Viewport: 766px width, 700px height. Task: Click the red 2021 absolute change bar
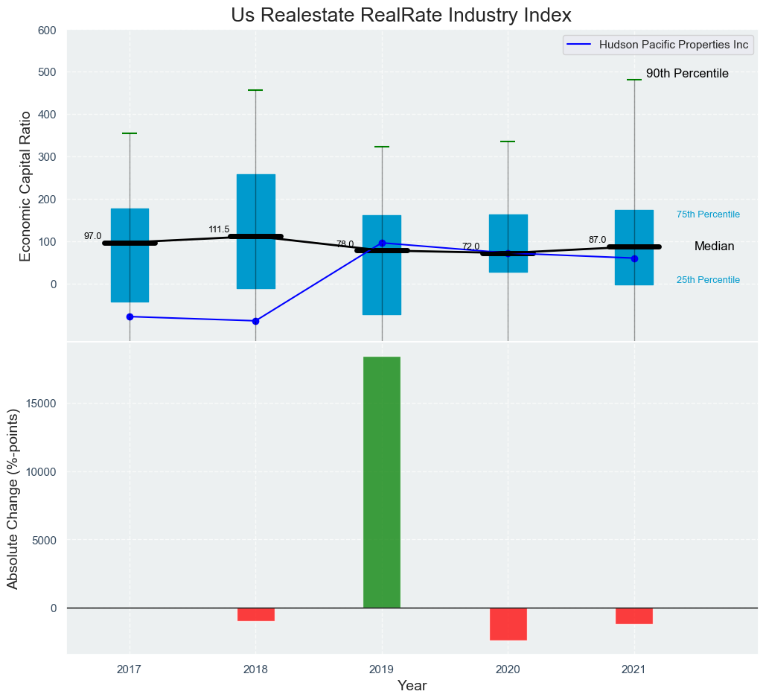[x=634, y=616]
